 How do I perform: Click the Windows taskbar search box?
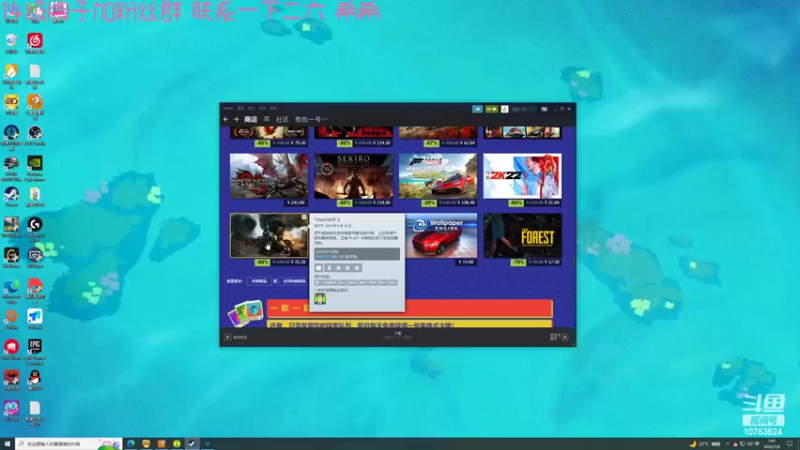coord(69,444)
